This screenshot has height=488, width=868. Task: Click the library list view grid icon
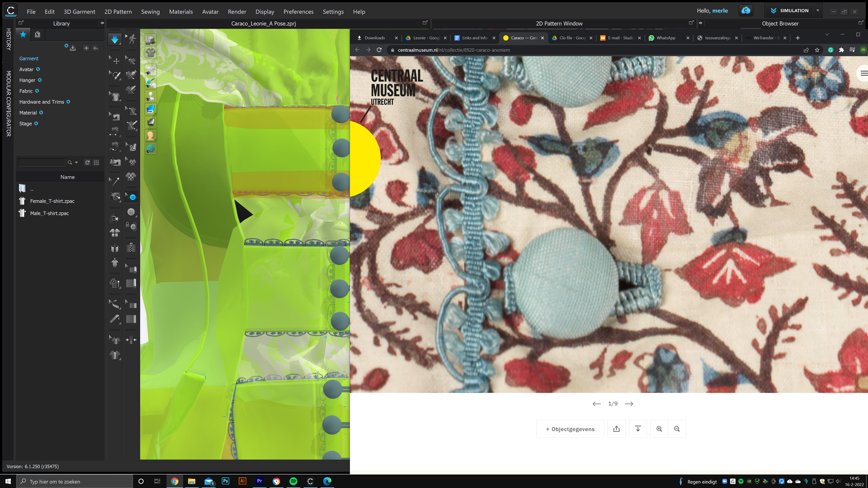(x=96, y=162)
